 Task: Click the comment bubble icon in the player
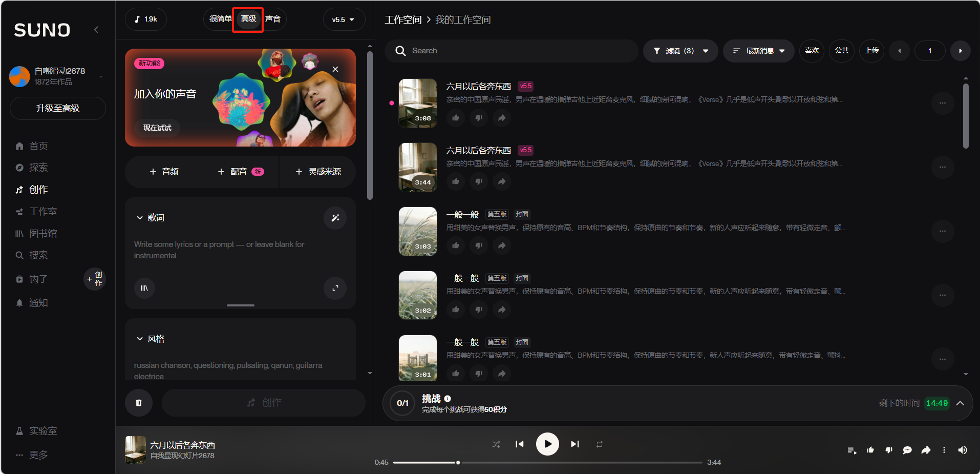click(907, 450)
